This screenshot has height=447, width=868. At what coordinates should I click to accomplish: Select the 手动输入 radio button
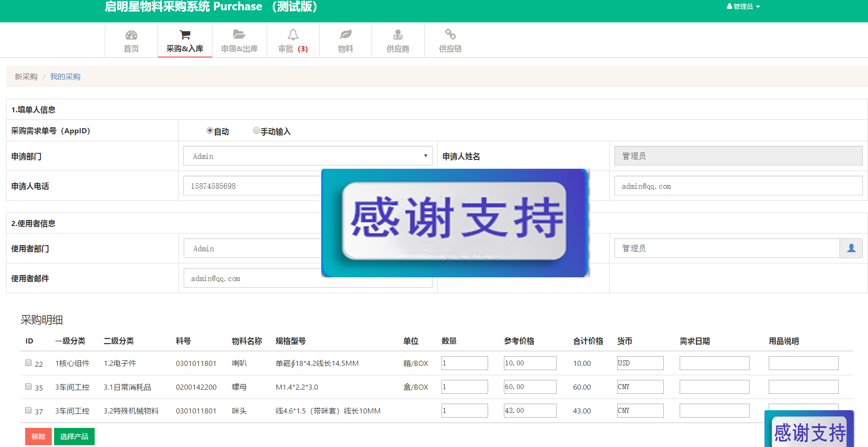[256, 131]
